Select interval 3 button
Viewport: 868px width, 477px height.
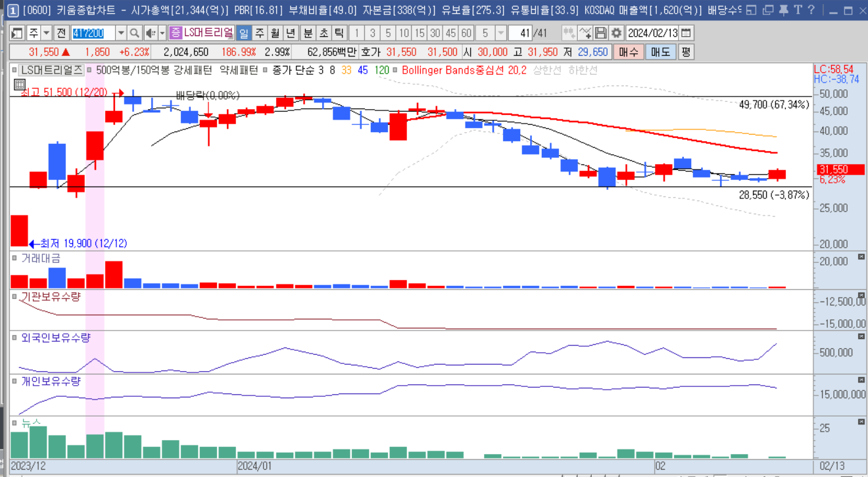coord(372,33)
